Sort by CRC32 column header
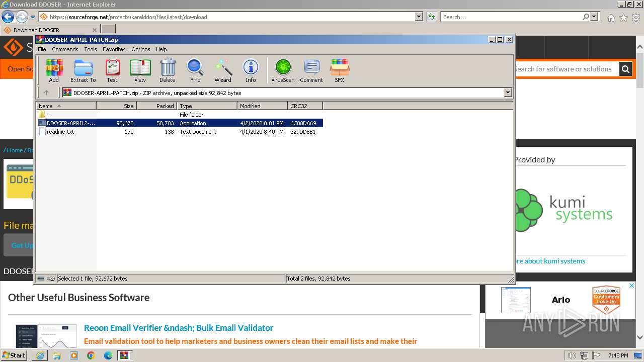The width and height of the screenshot is (644, 362). click(x=305, y=106)
